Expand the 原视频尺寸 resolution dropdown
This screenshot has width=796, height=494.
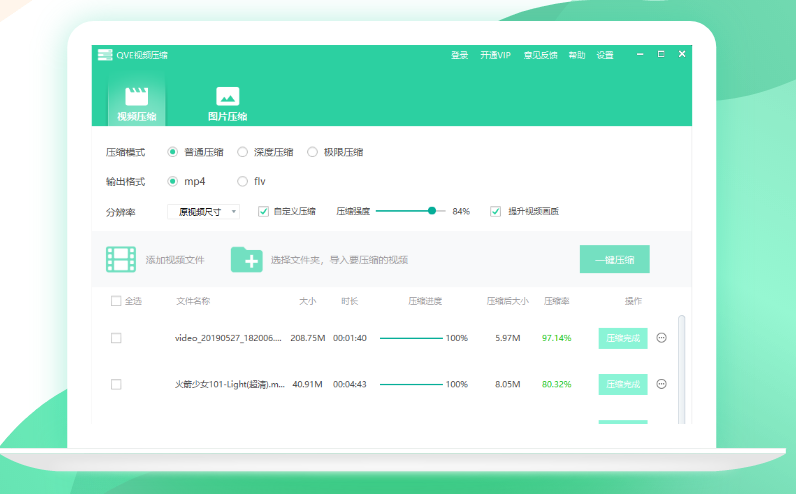[204, 212]
